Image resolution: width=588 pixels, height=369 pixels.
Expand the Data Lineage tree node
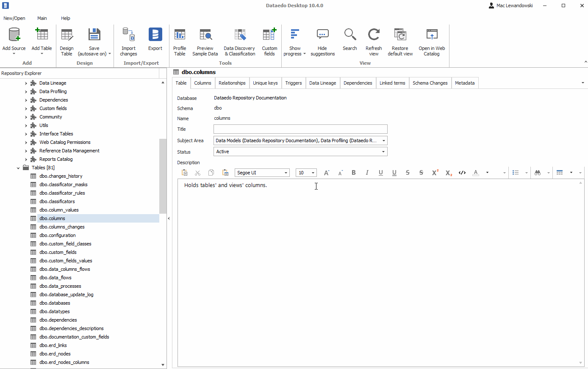pyautogui.click(x=26, y=83)
